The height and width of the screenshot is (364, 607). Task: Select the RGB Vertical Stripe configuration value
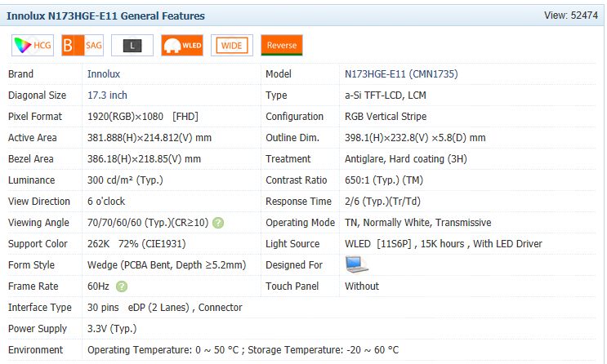pyautogui.click(x=386, y=117)
